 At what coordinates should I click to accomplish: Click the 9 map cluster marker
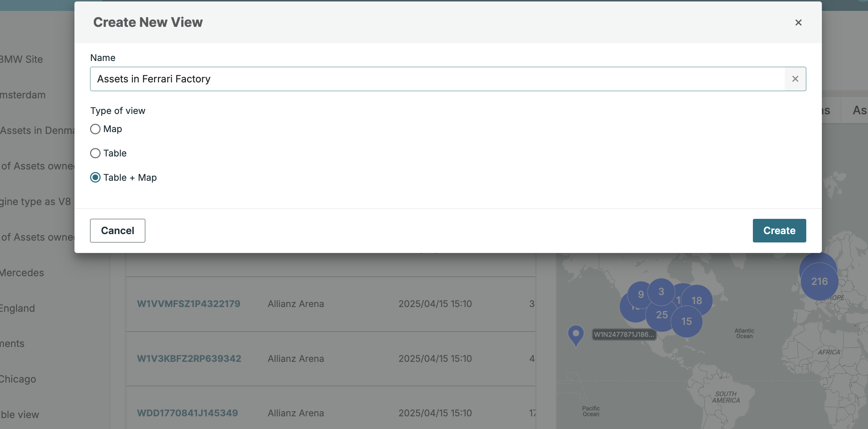(640, 294)
